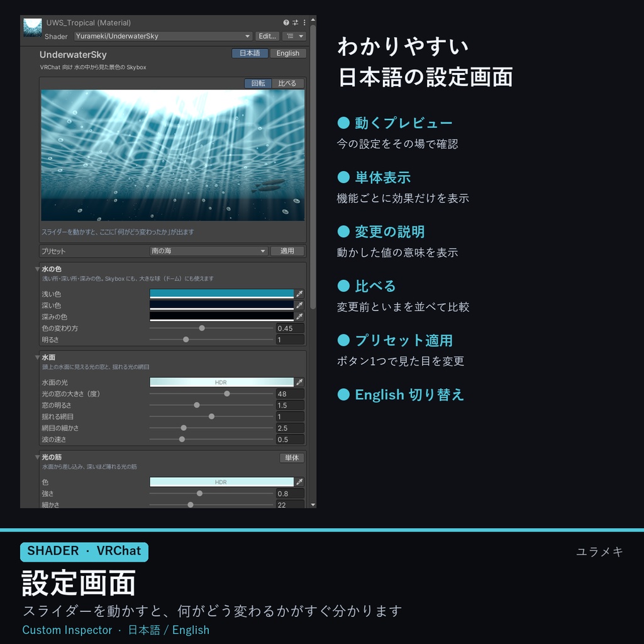Click the 色の変わり方 value field 0.45
The image size is (644, 644).
click(290, 328)
